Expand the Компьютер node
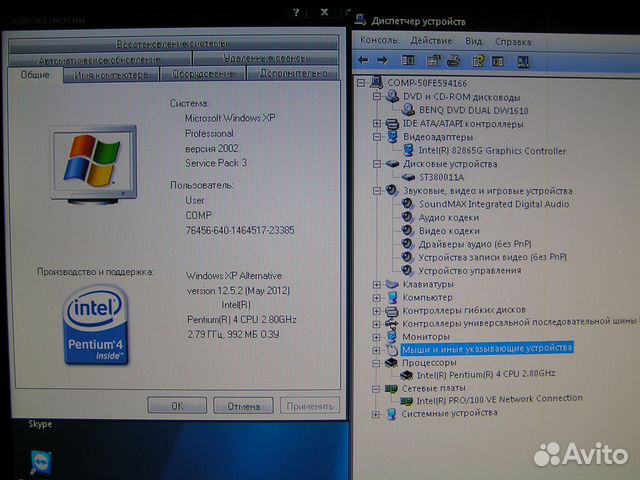Screen dimensions: 640x480 [376, 298]
